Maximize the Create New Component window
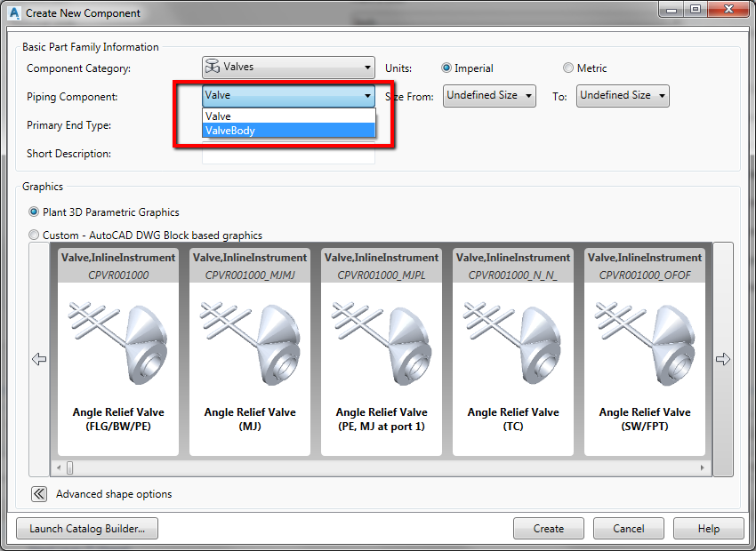 point(696,9)
